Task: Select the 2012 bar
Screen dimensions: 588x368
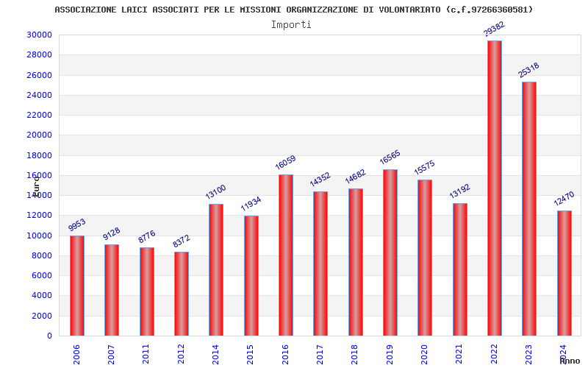Action: (x=182, y=294)
